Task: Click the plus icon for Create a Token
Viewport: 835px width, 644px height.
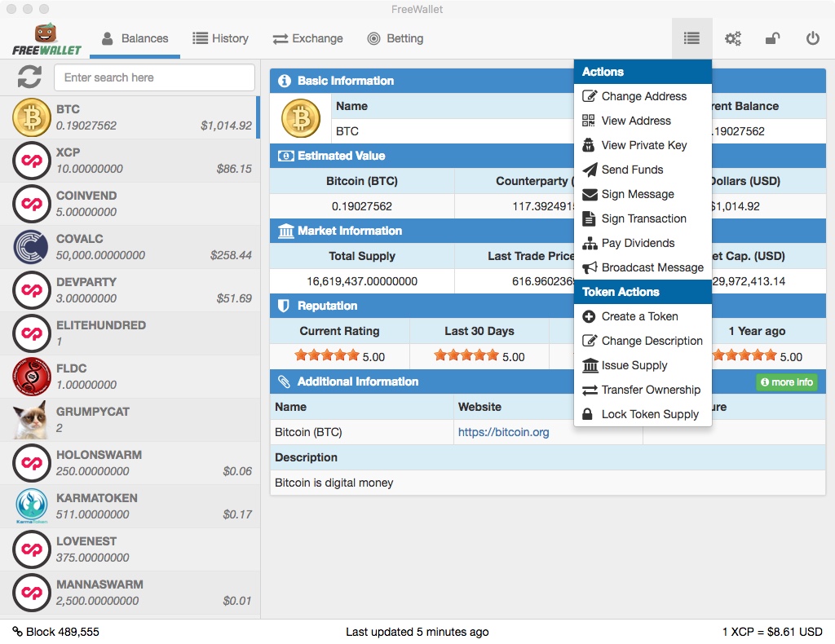Action: (589, 316)
